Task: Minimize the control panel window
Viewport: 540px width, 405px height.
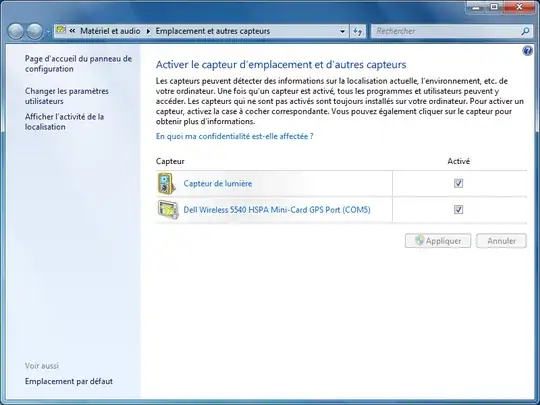Action: 477,7
